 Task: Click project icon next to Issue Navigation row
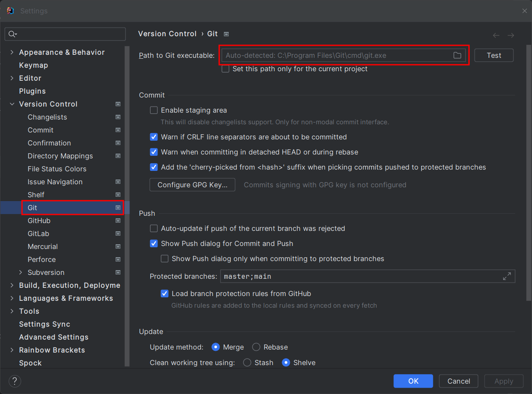pyautogui.click(x=118, y=182)
